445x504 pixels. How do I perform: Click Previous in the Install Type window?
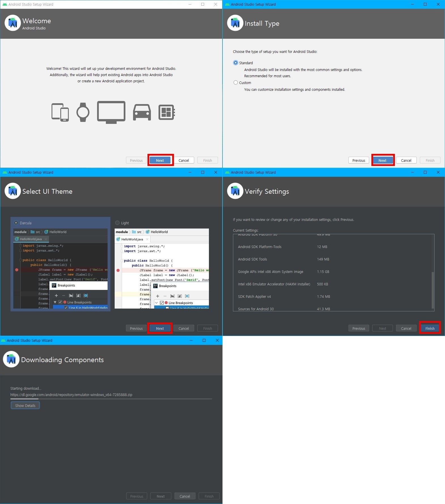click(x=359, y=160)
